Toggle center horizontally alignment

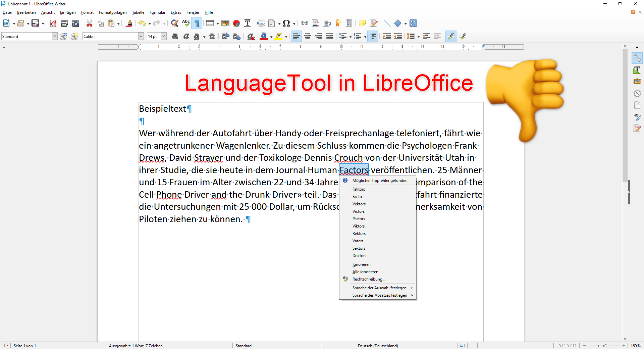tap(308, 36)
